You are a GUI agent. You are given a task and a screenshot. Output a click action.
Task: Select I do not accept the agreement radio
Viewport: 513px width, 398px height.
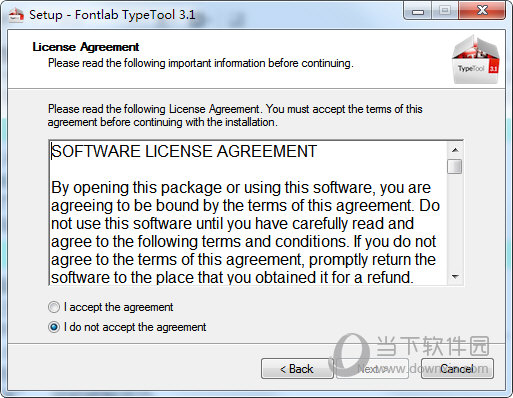click(54, 327)
